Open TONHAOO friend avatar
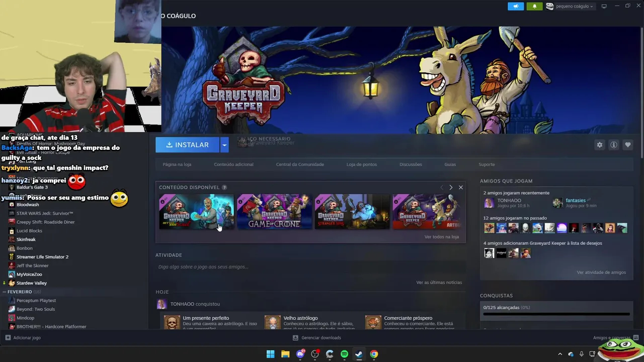Screen dimensions: 644x362 click(x=489, y=203)
